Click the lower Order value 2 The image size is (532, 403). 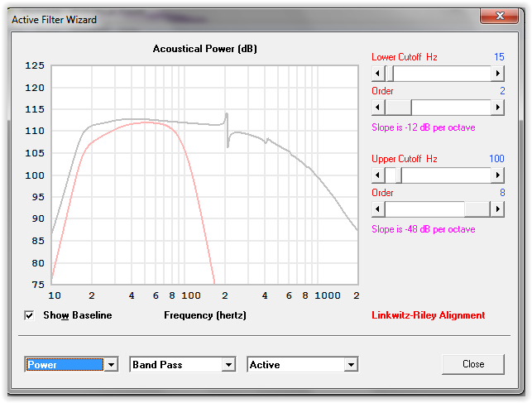(x=502, y=91)
